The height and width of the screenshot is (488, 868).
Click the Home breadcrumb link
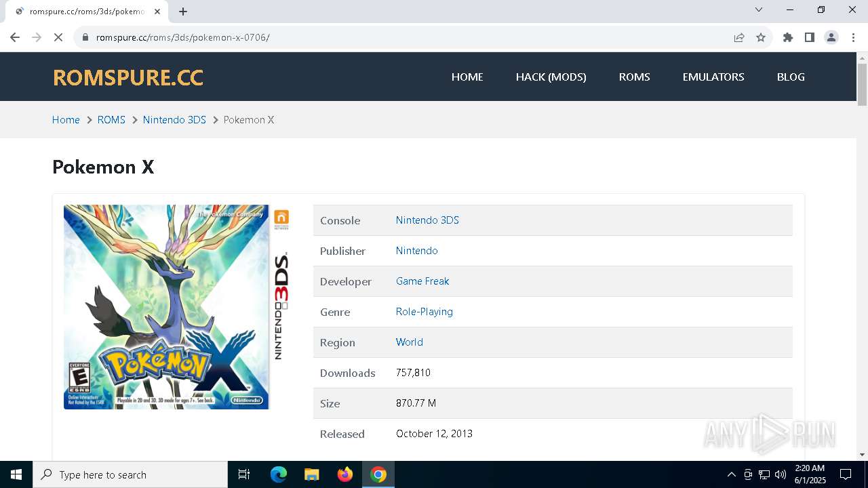point(66,120)
